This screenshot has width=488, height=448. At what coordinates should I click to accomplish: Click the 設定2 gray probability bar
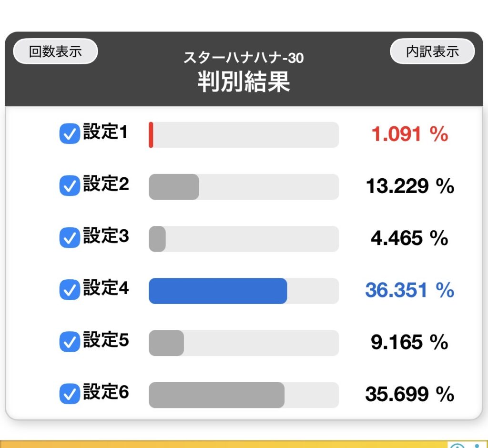coord(174,187)
